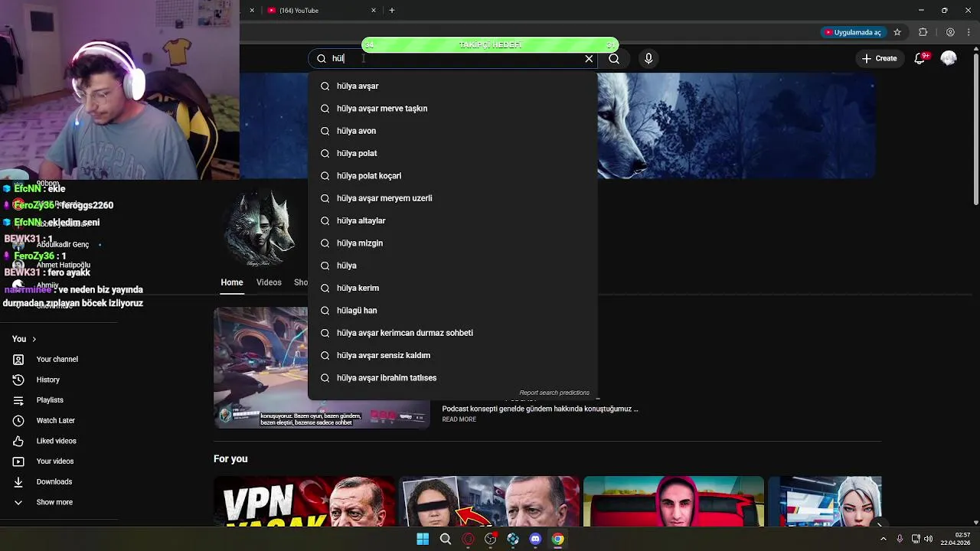Viewport: 980px width, 551px height.
Task: Expand the You section chevron
Action: pos(34,339)
